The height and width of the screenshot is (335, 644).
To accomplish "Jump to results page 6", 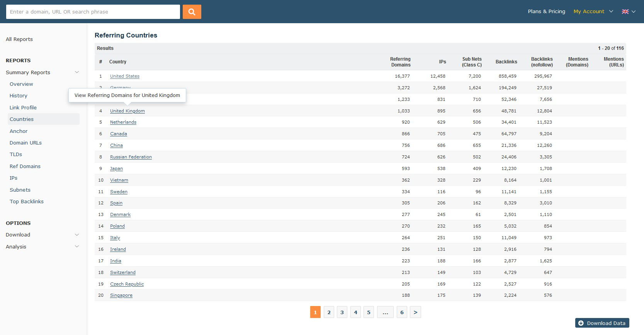I will (x=402, y=312).
